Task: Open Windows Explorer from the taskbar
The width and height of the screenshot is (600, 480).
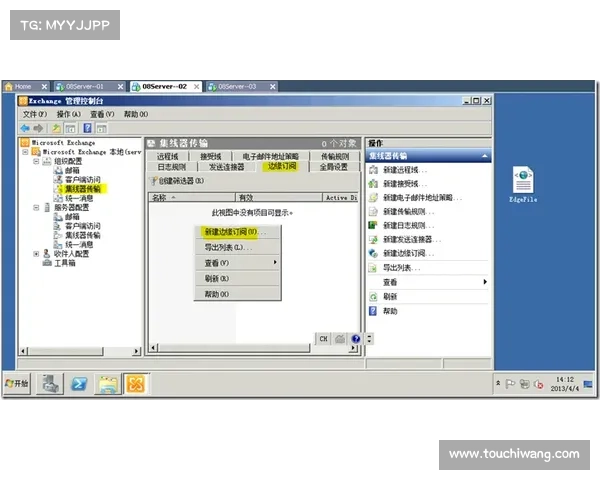Action: pyautogui.click(x=108, y=384)
